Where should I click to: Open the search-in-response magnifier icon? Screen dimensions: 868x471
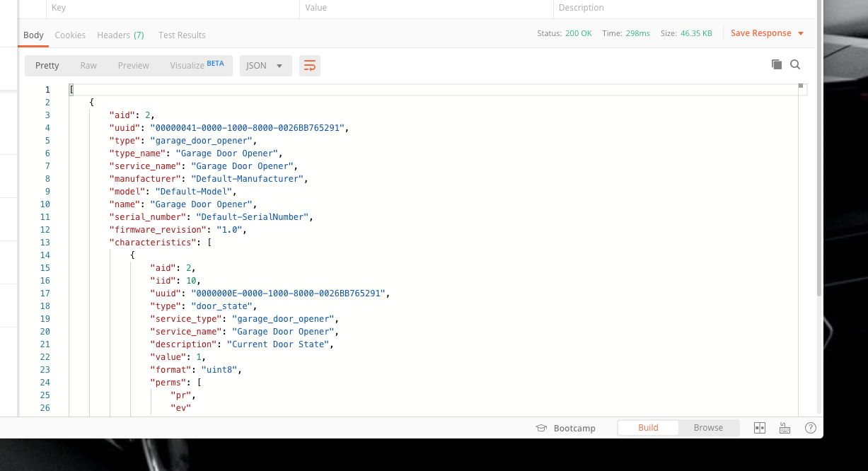pyautogui.click(x=795, y=64)
